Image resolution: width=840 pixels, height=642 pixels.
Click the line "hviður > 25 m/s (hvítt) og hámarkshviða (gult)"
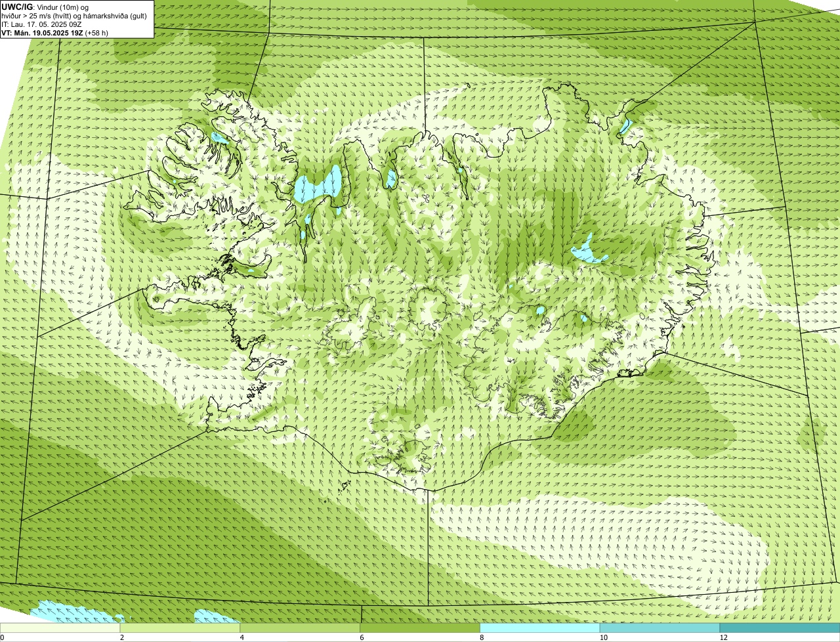point(74,16)
